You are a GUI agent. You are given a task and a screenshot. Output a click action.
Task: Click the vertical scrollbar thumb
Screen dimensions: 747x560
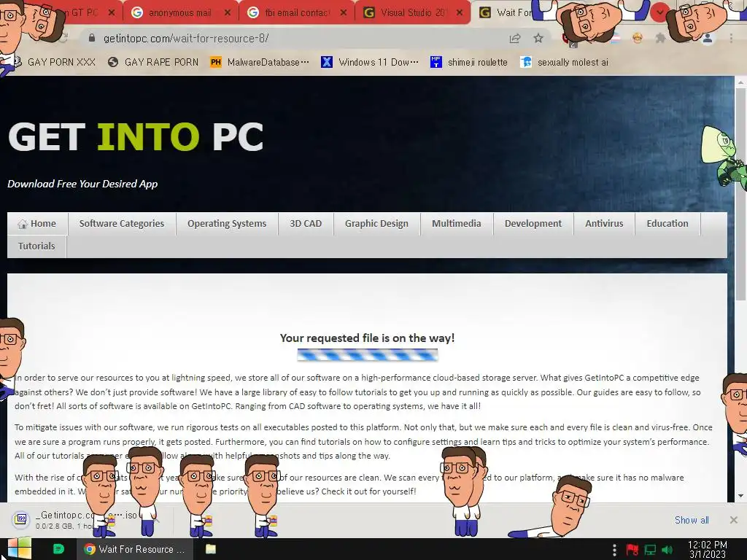point(741,194)
